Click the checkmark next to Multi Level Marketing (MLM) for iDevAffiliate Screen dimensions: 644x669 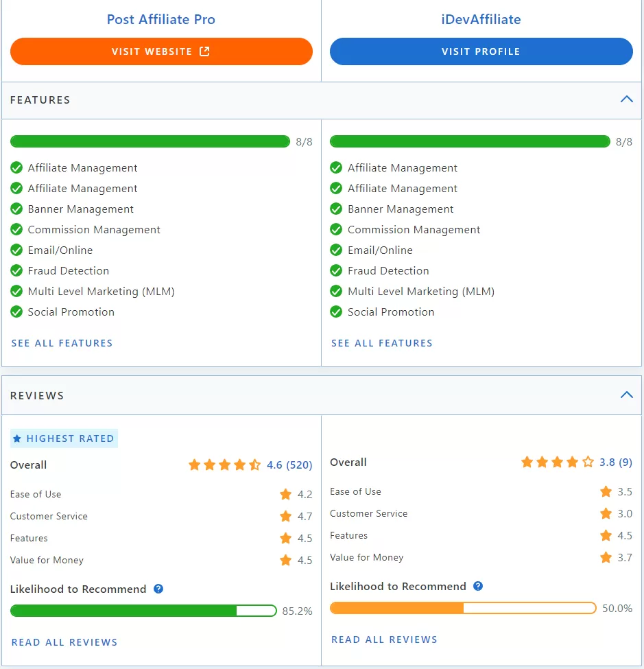coord(336,291)
